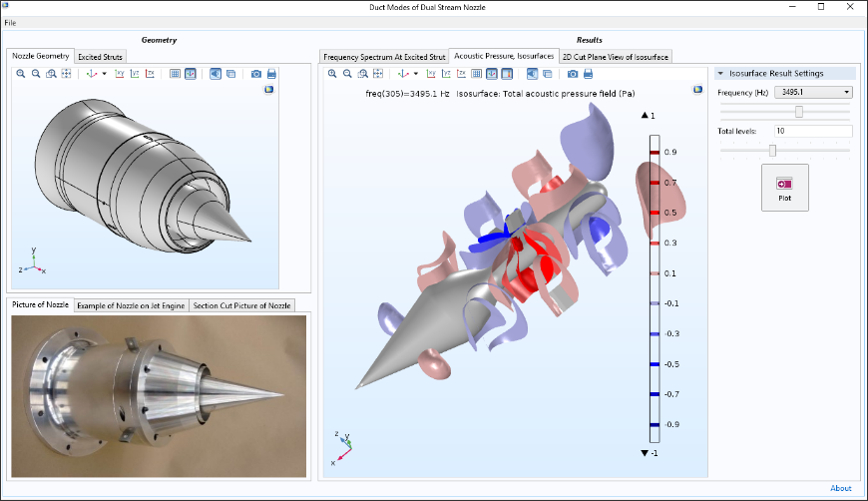Click the plot title 'freq(305)=3495.1 Hz'

[407, 94]
